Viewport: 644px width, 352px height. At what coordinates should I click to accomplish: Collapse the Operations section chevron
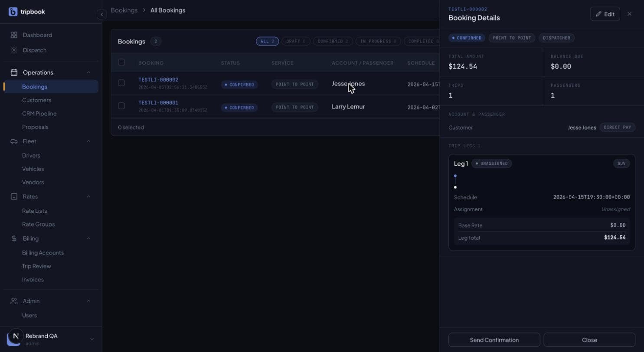point(88,72)
